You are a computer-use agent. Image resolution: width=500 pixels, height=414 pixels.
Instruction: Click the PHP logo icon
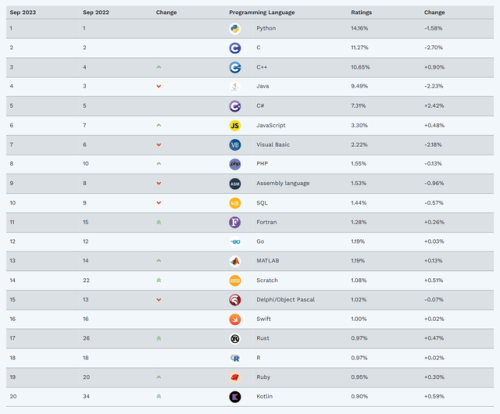(x=235, y=164)
